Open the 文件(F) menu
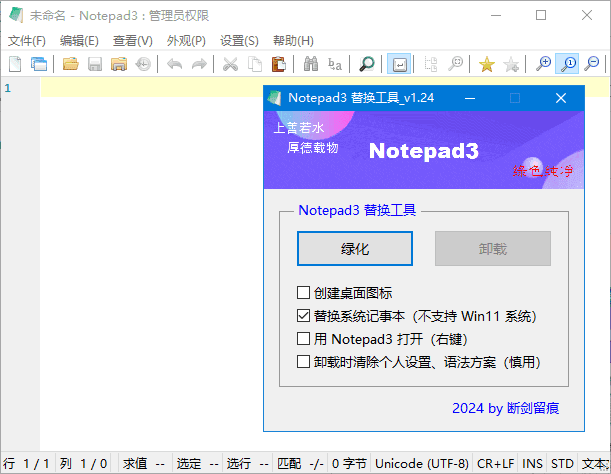611x474 pixels. coord(27,41)
